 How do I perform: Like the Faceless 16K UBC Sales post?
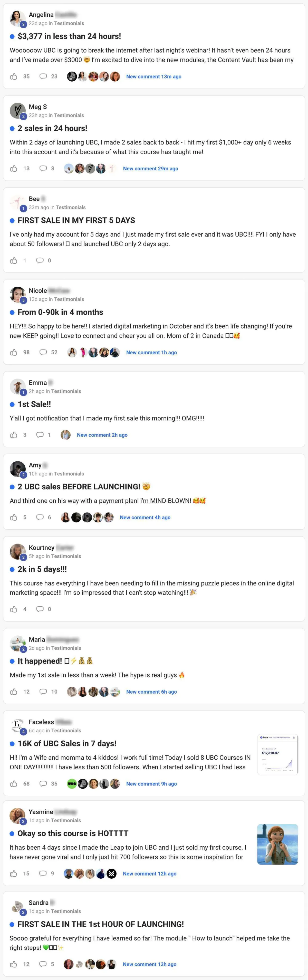tap(14, 784)
